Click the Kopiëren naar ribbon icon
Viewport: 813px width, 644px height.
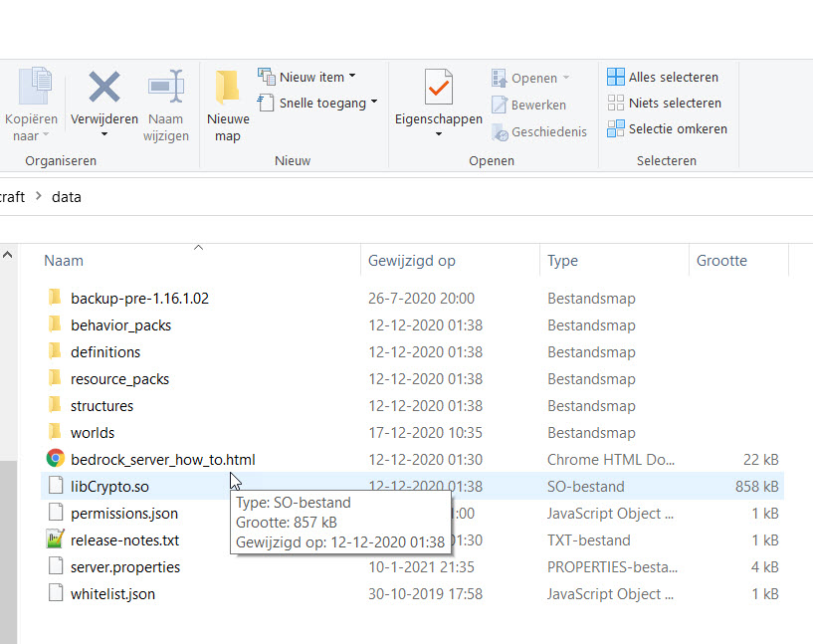pos(35,86)
